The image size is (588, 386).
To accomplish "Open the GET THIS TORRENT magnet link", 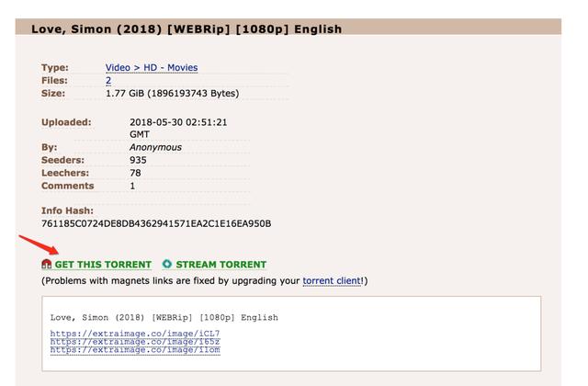I will [103, 265].
